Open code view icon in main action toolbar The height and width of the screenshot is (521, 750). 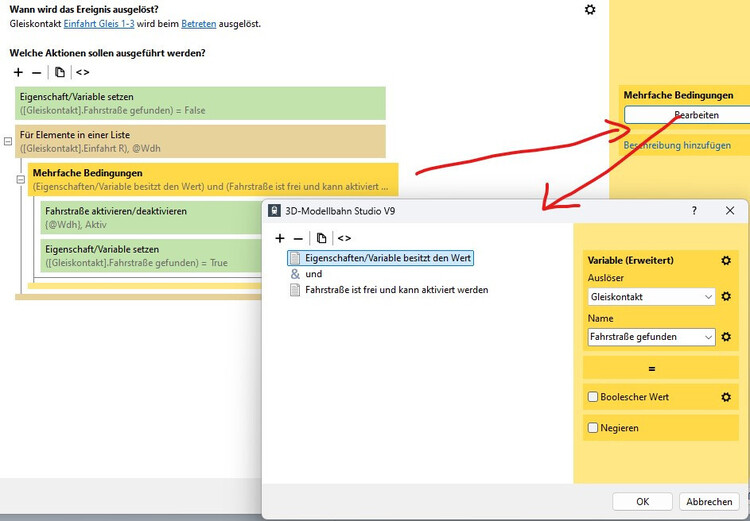(82, 72)
